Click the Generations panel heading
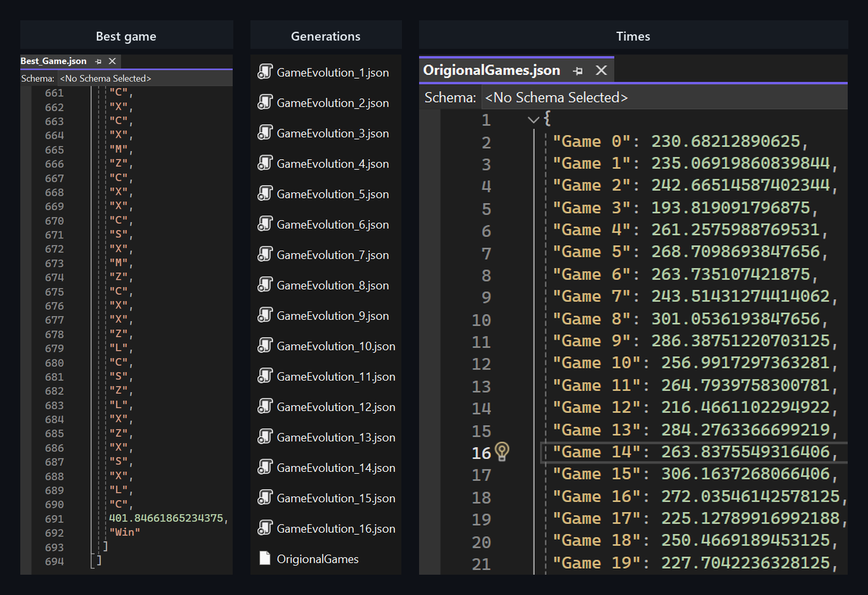 click(x=325, y=36)
